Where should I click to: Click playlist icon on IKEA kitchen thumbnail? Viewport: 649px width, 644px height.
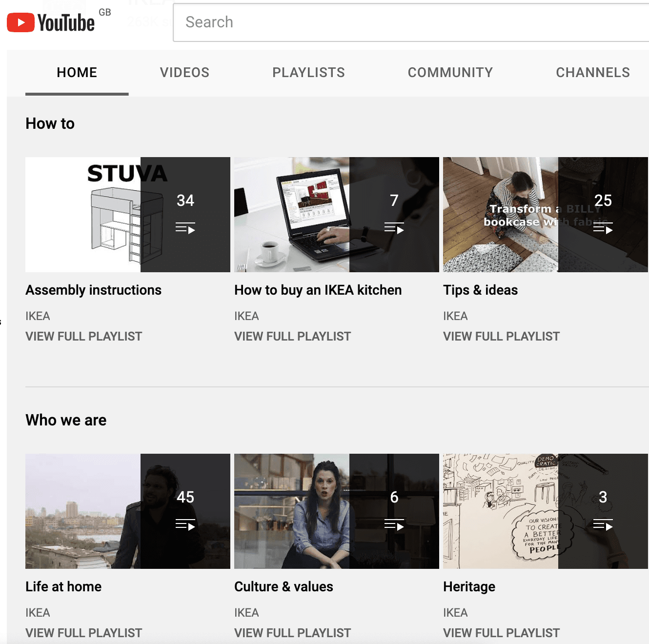[394, 228]
